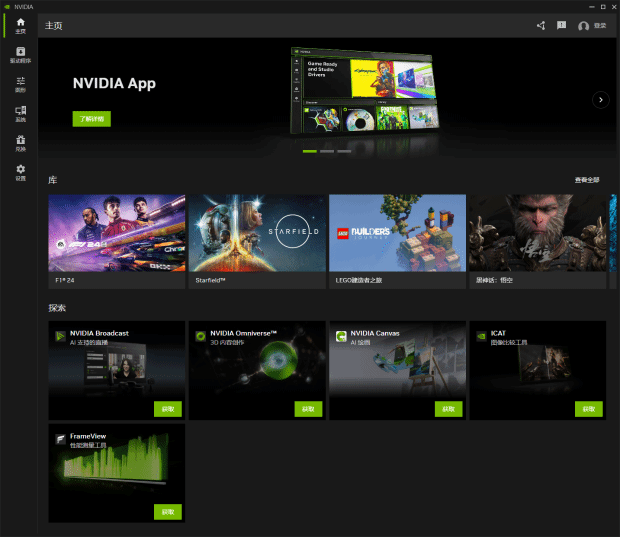Click the share icon in the header
Image resolution: width=620 pixels, height=537 pixels.
click(541, 26)
